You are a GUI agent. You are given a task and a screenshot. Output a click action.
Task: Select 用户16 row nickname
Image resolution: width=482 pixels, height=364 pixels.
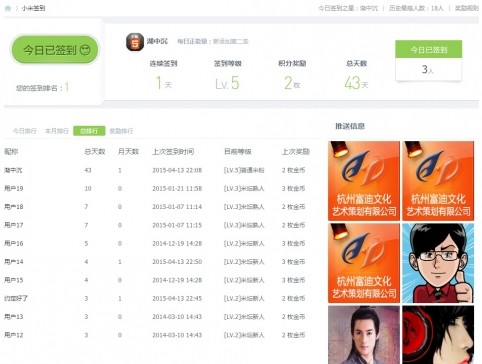point(14,244)
